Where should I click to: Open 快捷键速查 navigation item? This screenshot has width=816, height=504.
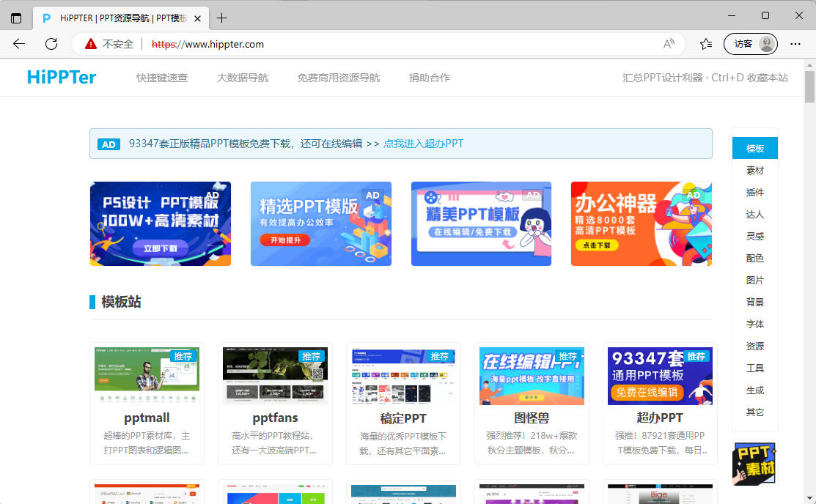coord(162,78)
